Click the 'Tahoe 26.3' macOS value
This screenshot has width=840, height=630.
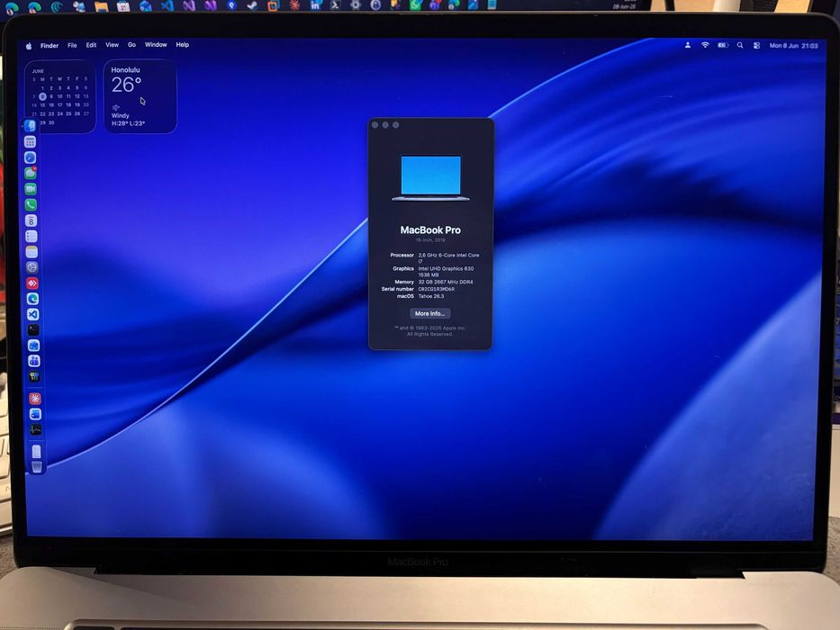[430, 296]
